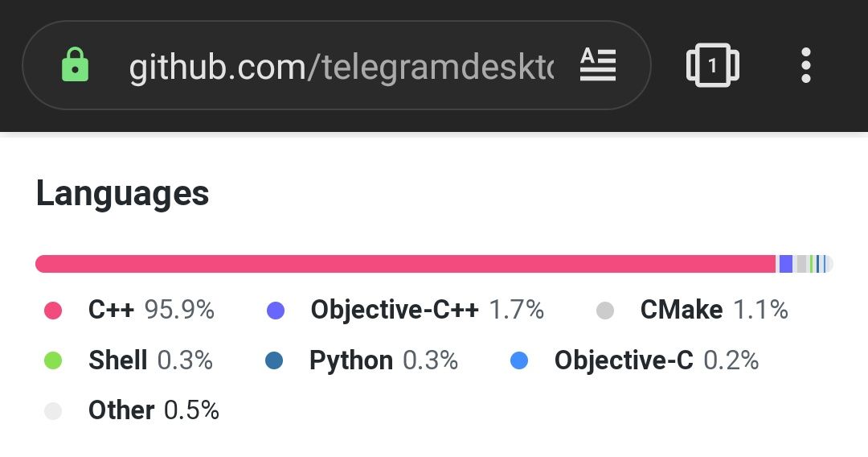Open the browser three-dot menu
868x457 pixels.
[806, 65]
